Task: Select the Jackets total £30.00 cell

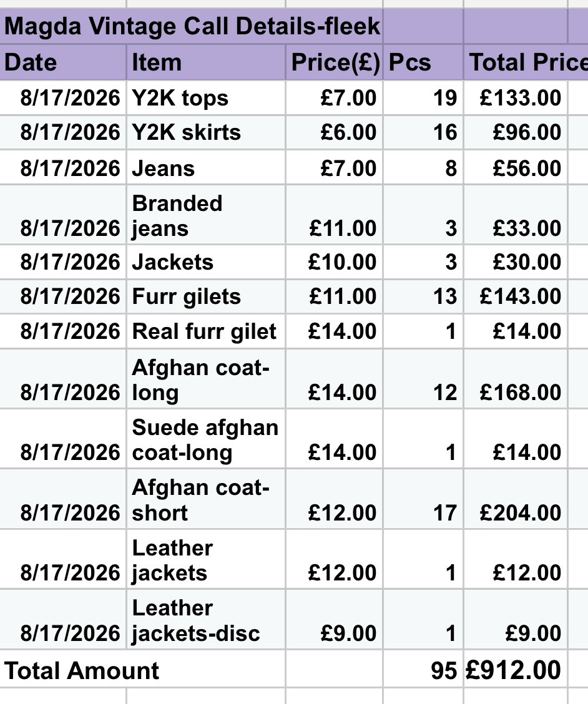Action: pos(516,262)
